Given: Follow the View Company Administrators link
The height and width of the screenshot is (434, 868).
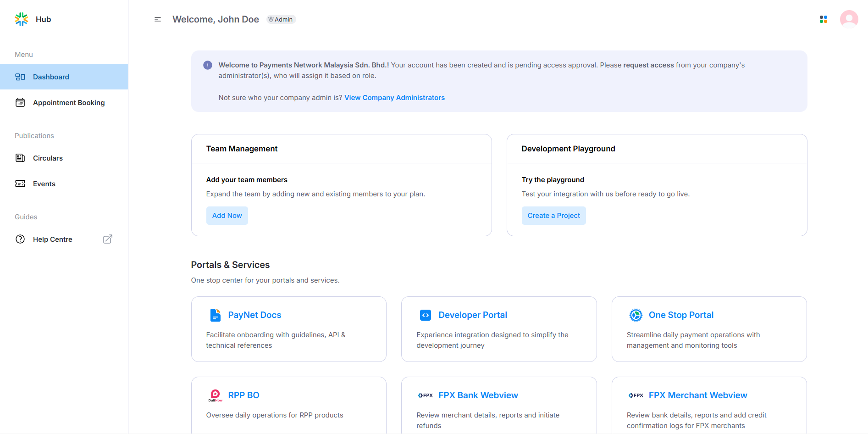Looking at the screenshot, I should pyautogui.click(x=394, y=98).
